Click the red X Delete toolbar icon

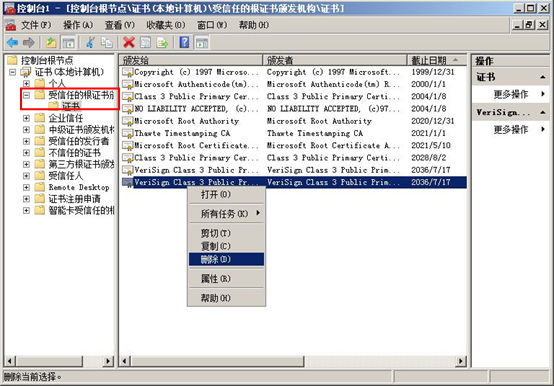[x=129, y=43]
